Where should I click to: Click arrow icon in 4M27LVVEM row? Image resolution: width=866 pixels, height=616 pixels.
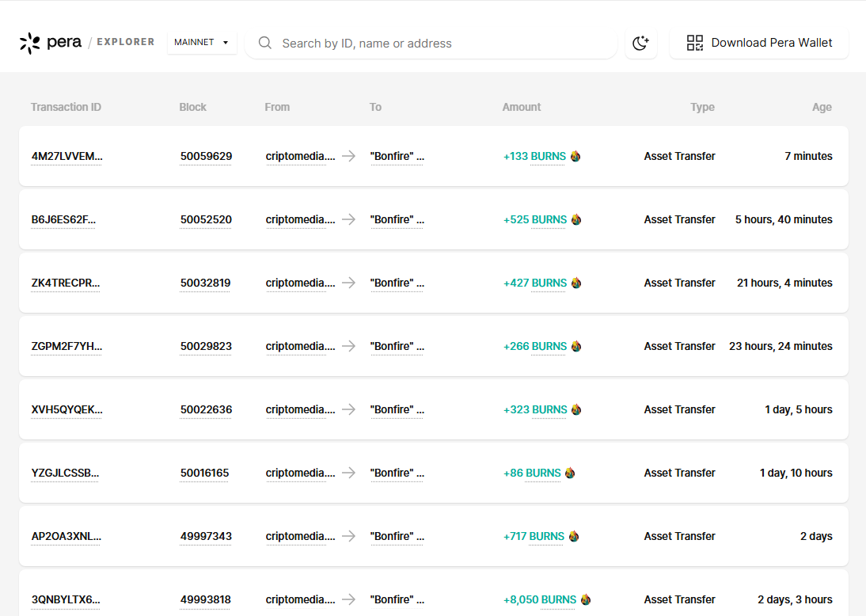click(348, 156)
